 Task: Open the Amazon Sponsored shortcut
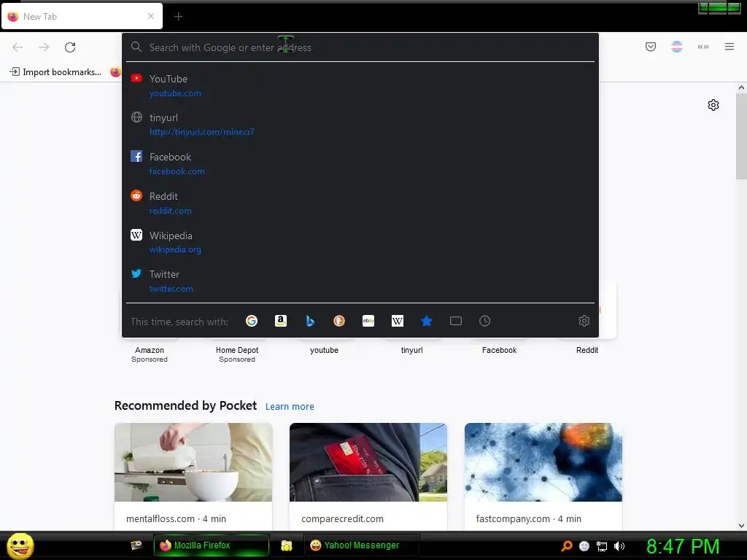coord(149,354)
